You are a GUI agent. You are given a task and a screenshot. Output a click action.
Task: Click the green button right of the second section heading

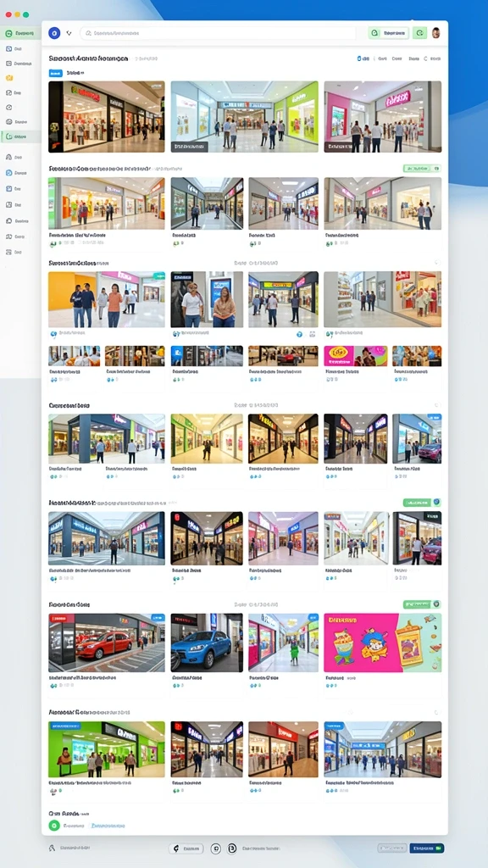coord(422,169)
